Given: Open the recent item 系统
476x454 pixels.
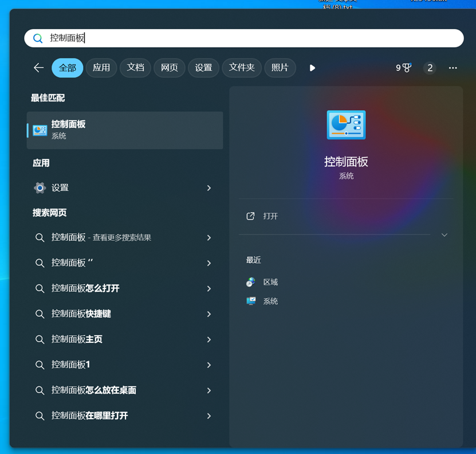Looking at the screenshot, I should click(x=270, y=301).
